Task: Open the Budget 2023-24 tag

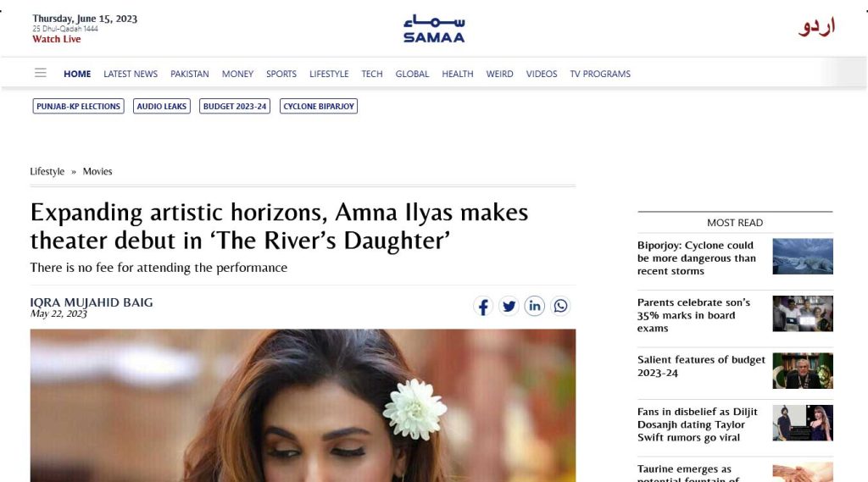Action: click(x=235, y=106)
